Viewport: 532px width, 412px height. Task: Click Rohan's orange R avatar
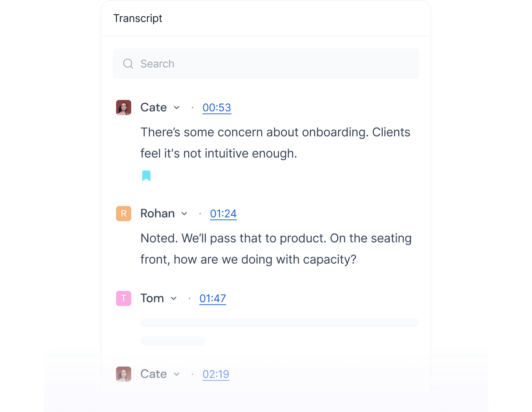tap(123, 214)
